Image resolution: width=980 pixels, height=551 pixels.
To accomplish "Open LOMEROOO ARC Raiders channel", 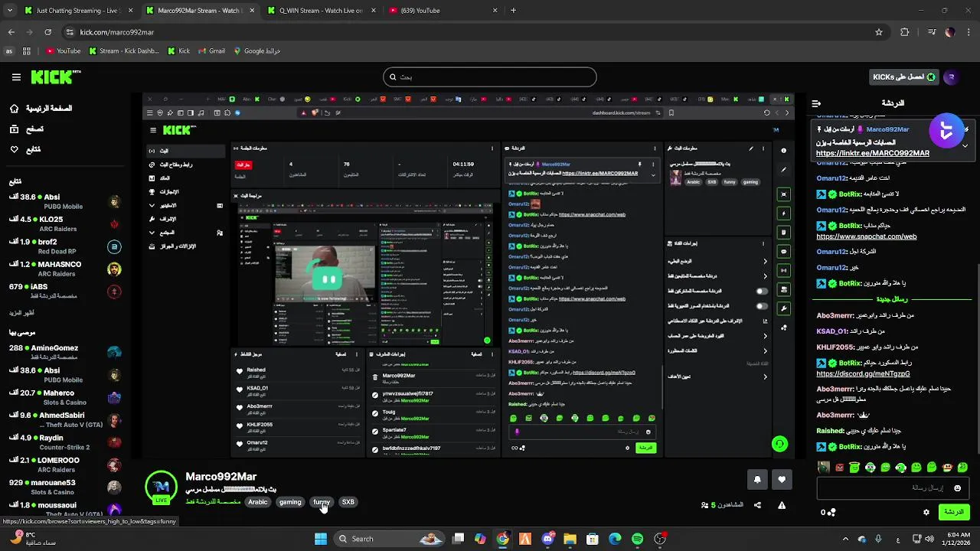I will pos(65,465).
